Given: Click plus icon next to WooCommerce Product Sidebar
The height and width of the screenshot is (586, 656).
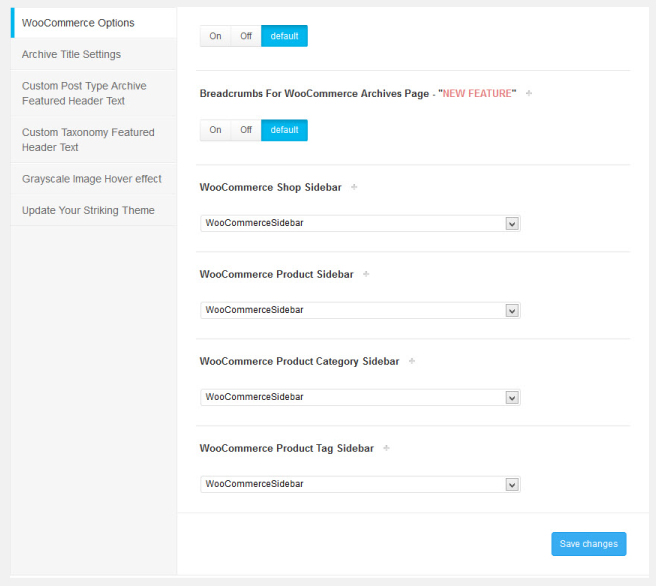Looking at the screenshot, I should [366, 274].
